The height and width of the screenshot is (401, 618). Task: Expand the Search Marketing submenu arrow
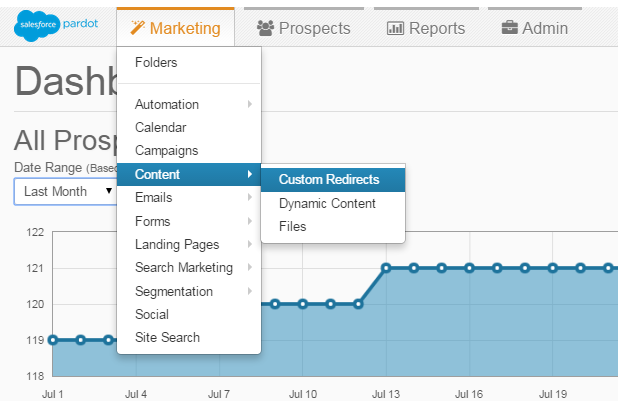[250, 267]
